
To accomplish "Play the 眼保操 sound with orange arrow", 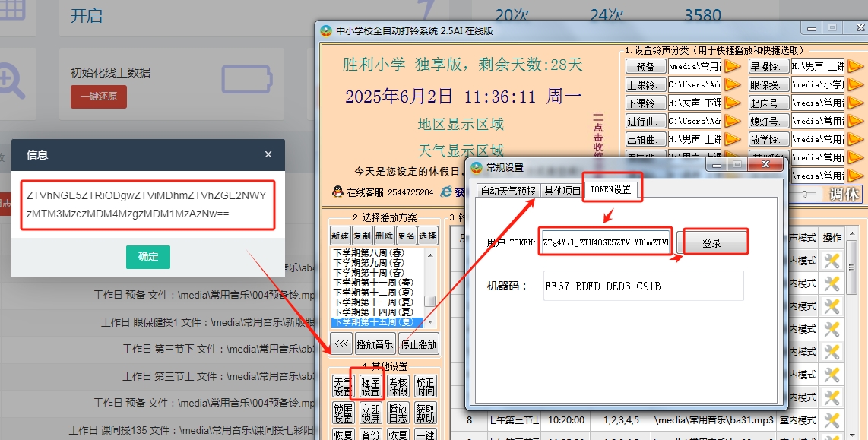I will [855, 84].
